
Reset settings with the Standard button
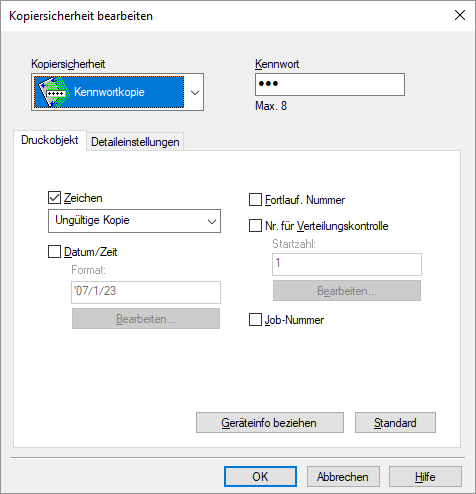point(395,423)
